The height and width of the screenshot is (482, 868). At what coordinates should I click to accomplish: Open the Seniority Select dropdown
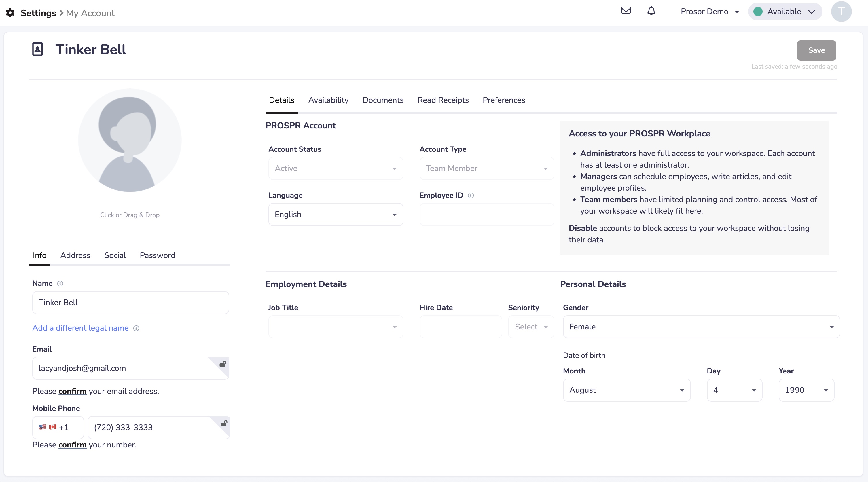point(531,327)
